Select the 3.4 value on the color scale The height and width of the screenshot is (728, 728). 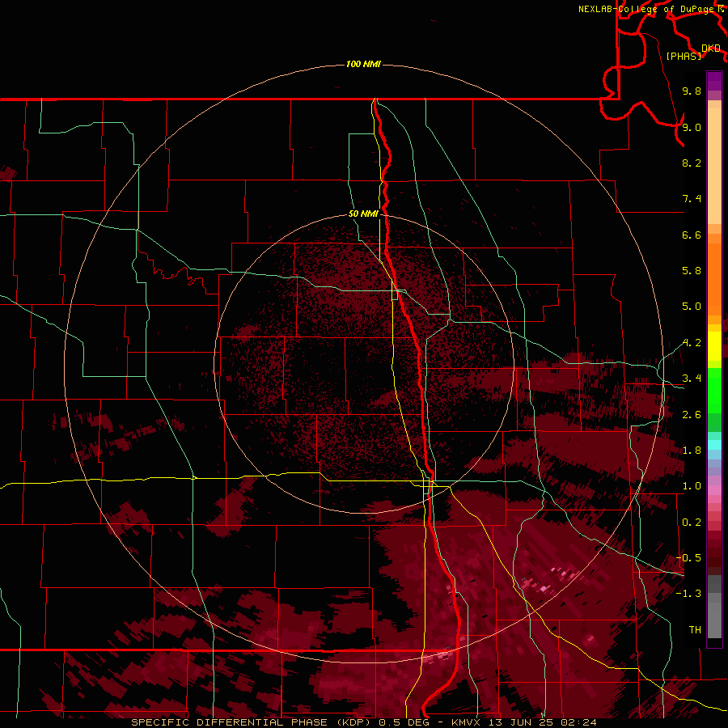pos(692,379)
